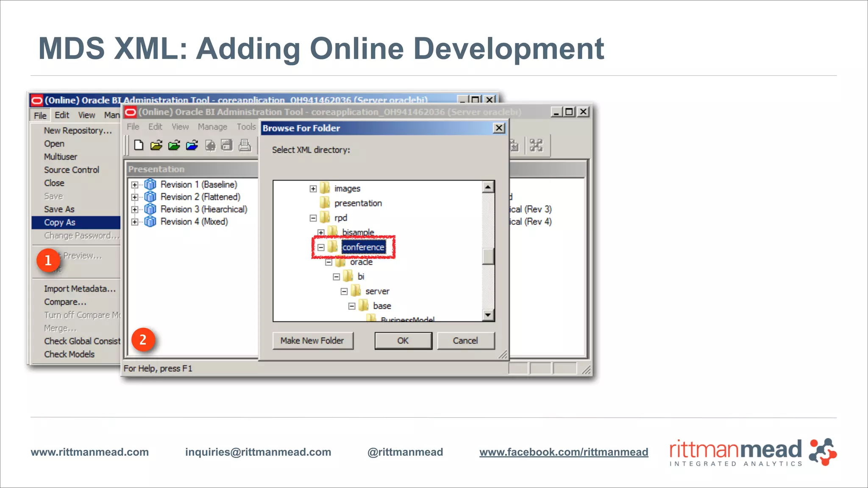868x488 pixels.
Task: Open Source Control menu entry
Action: (72, 170)
